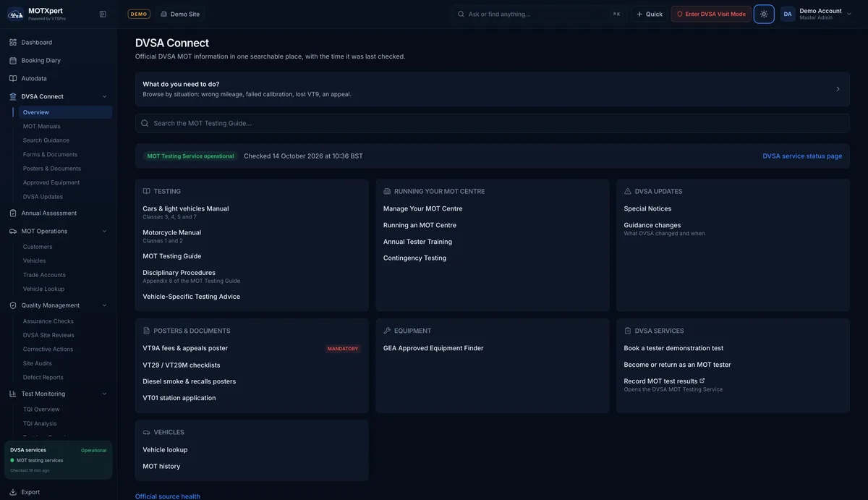Open Vehicle lookup in the Vehicles card
The height and width of the screenshot is (500, 868).
(165, 450)
